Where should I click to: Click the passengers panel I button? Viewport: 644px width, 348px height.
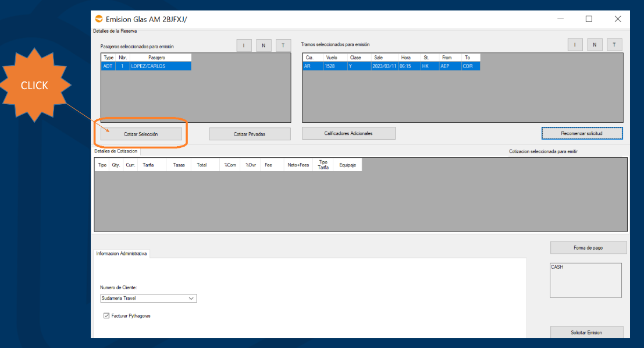[244, 45]
